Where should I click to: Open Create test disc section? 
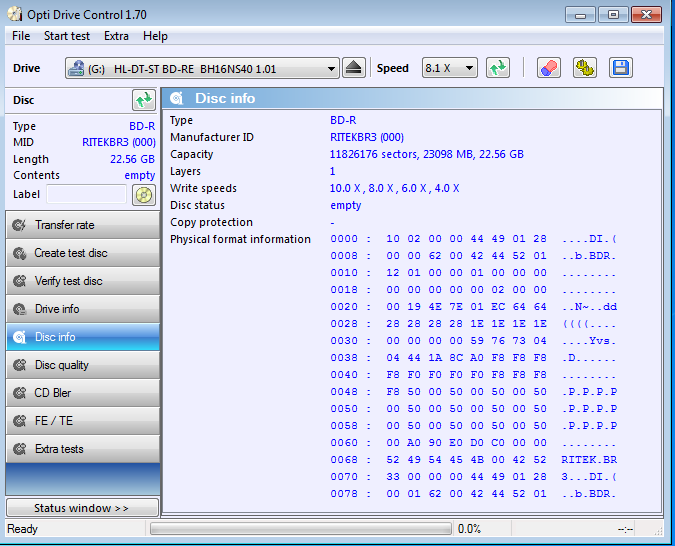tap(83, 253)
